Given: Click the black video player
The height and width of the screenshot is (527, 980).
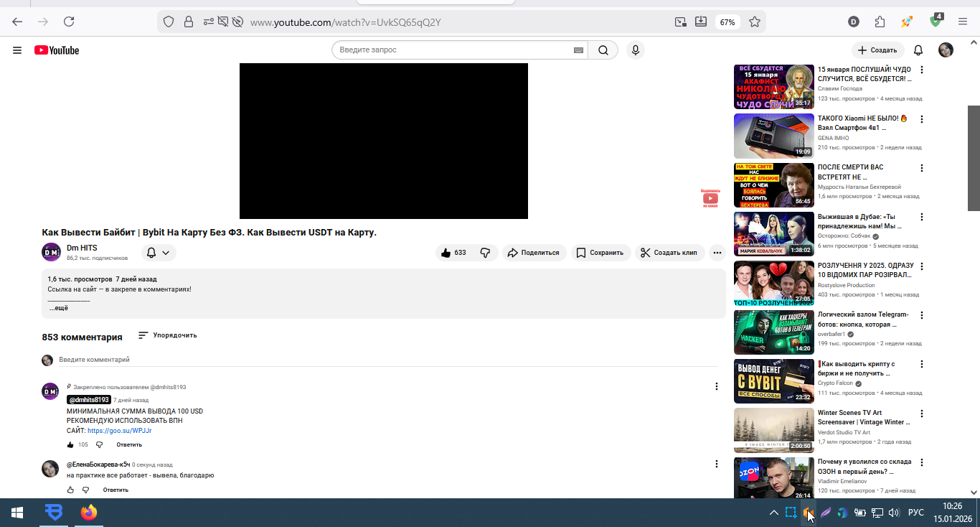Looking at the screenshot, I should (384, 141).
